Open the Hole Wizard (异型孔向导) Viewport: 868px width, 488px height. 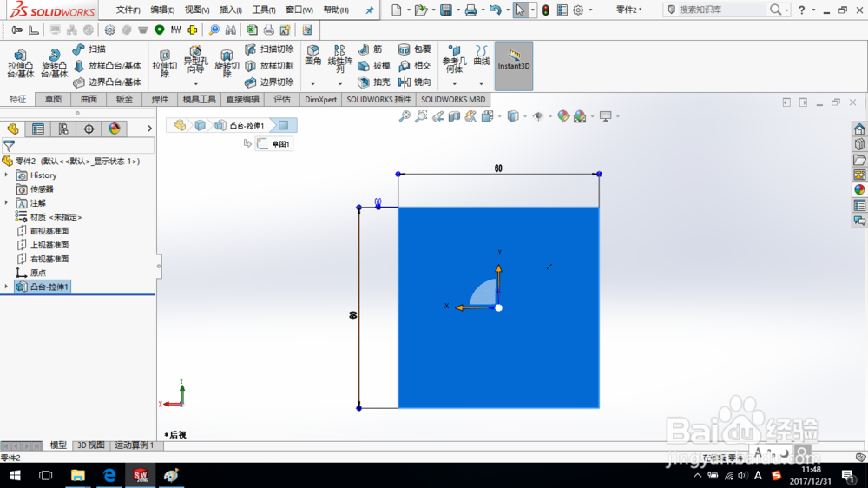point(194,60)
